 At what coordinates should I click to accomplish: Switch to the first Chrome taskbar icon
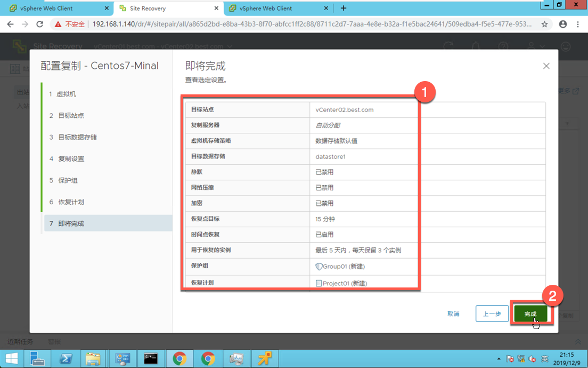pyautogui.click(x=179, y=358)
